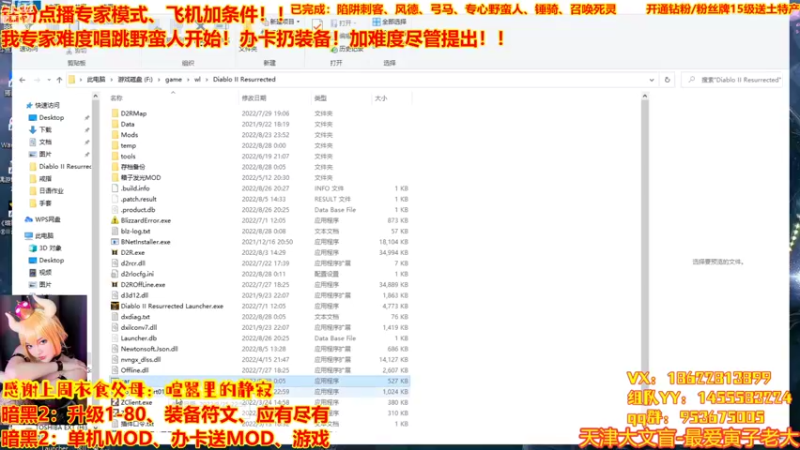This screenshot has height=450, width=800.
Task: Click 此电脑 in the address path
Action: click(96, 80)
